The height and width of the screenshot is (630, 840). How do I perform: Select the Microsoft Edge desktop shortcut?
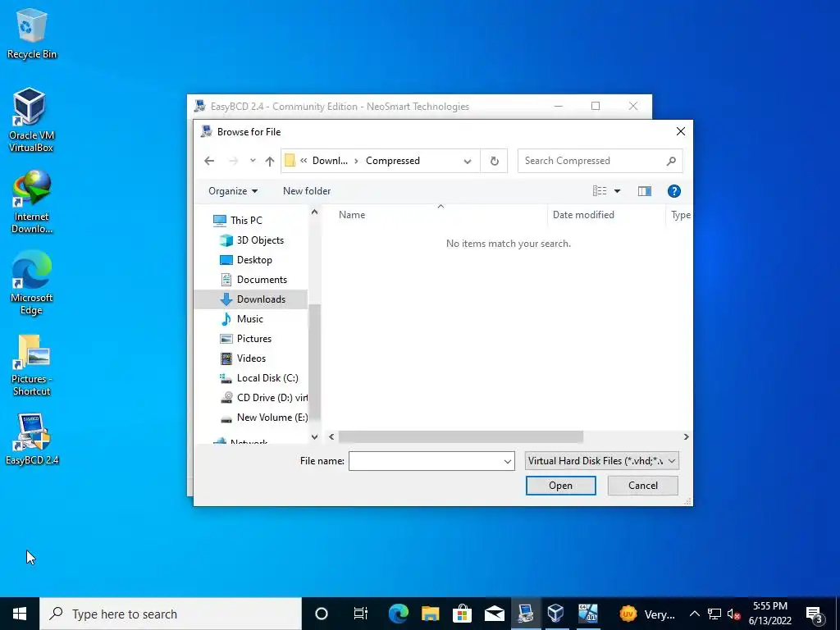point(32,283)
